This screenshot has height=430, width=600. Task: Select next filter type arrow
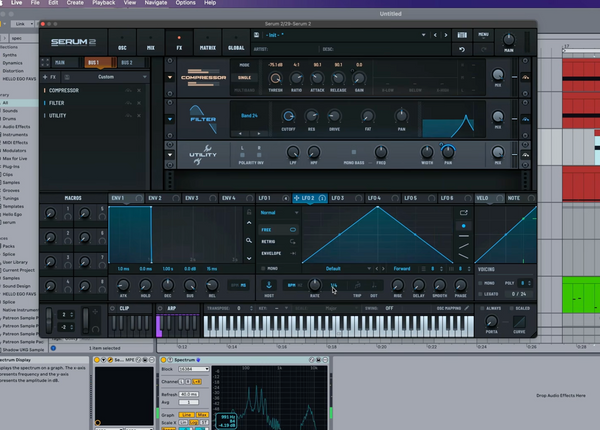click(259, 134)
